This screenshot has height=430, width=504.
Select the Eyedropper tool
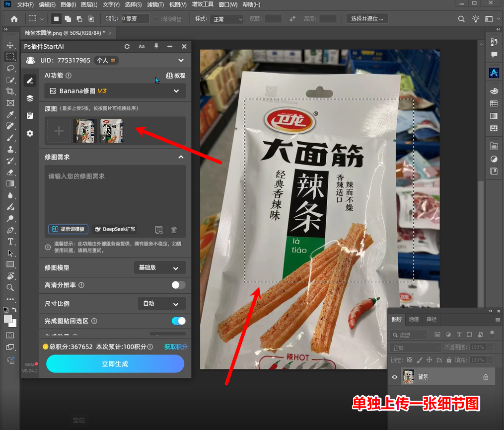[10, 114]
